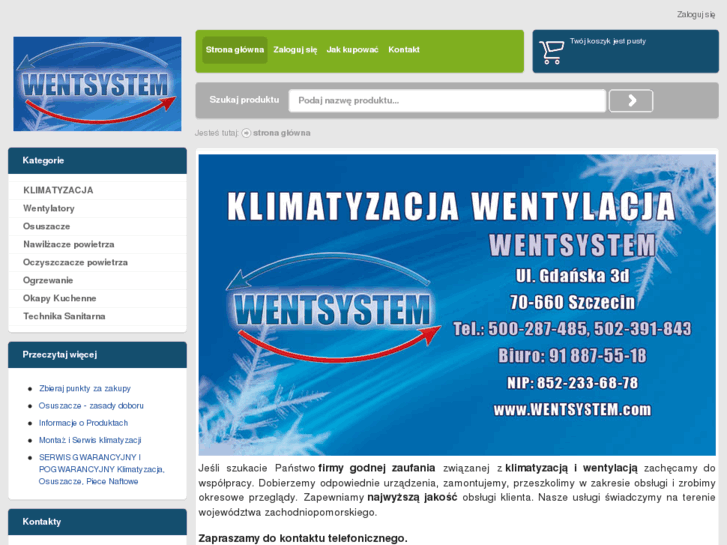
Task: Open the Jak kupować menu item
Action: point(352,50)
